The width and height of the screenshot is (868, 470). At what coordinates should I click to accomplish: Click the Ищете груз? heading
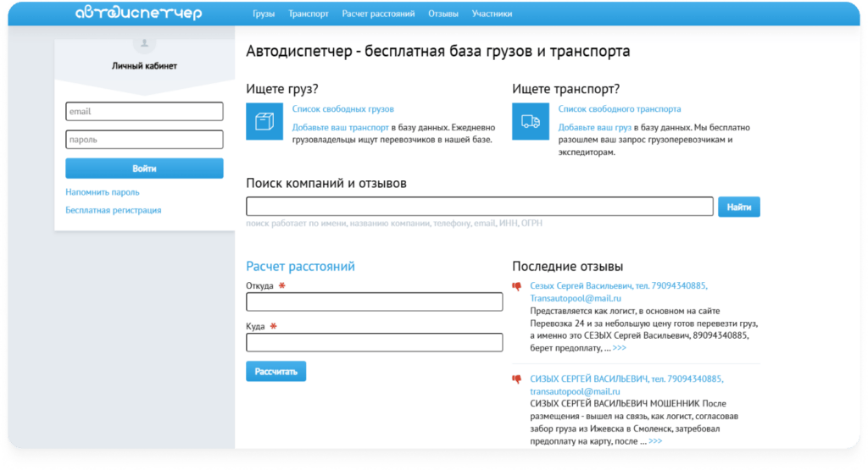[x=282, y=88]
